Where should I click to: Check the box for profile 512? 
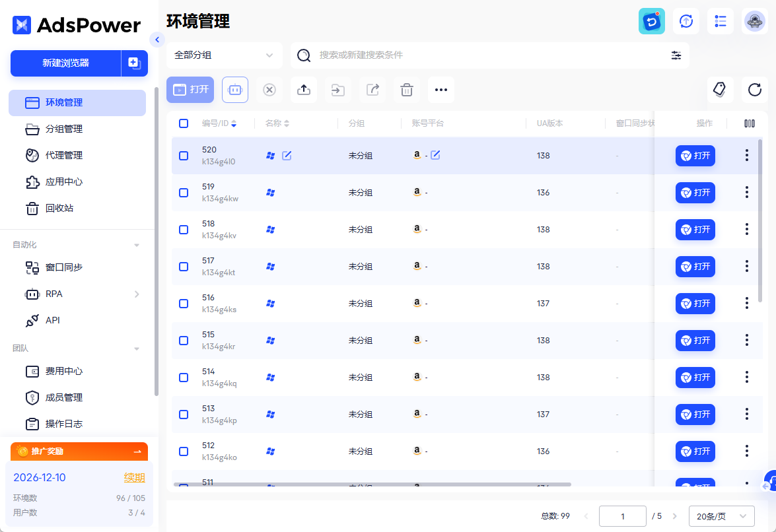coord(184,451)
